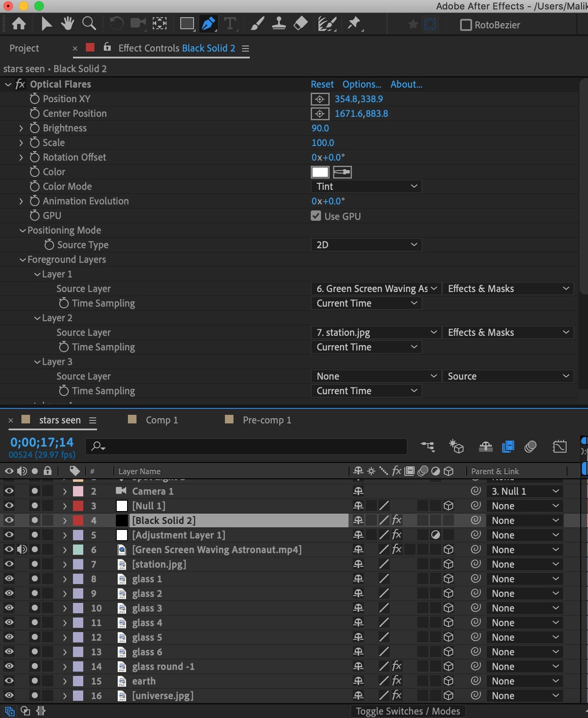
Task: Hide the Black Solid 2 layer
Action: (x=9, y=520)
